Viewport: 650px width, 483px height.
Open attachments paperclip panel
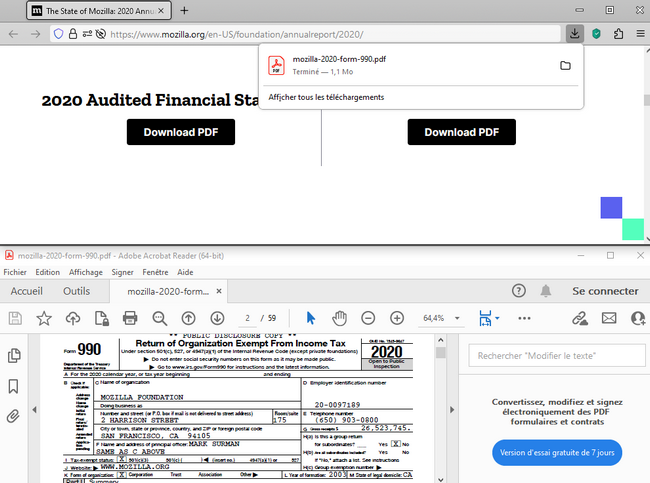click(13, 416)
